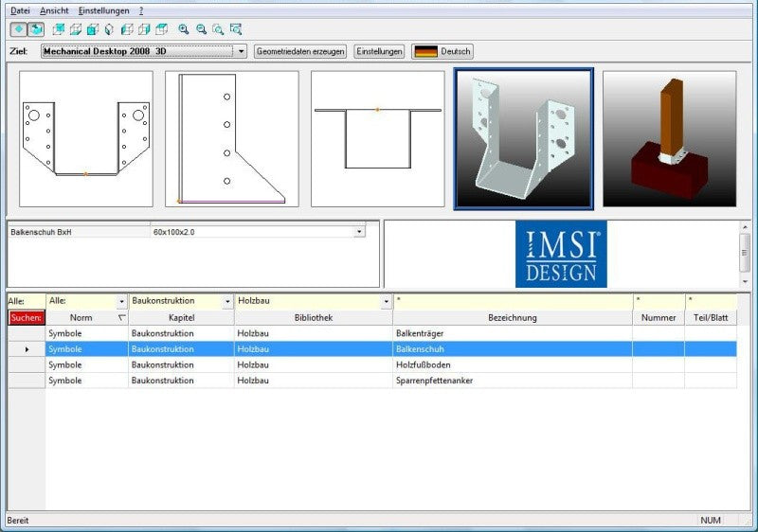Screen dimensions: 758x532
Task: Click the zoom in magnifier icon
Action: (184, 29)
